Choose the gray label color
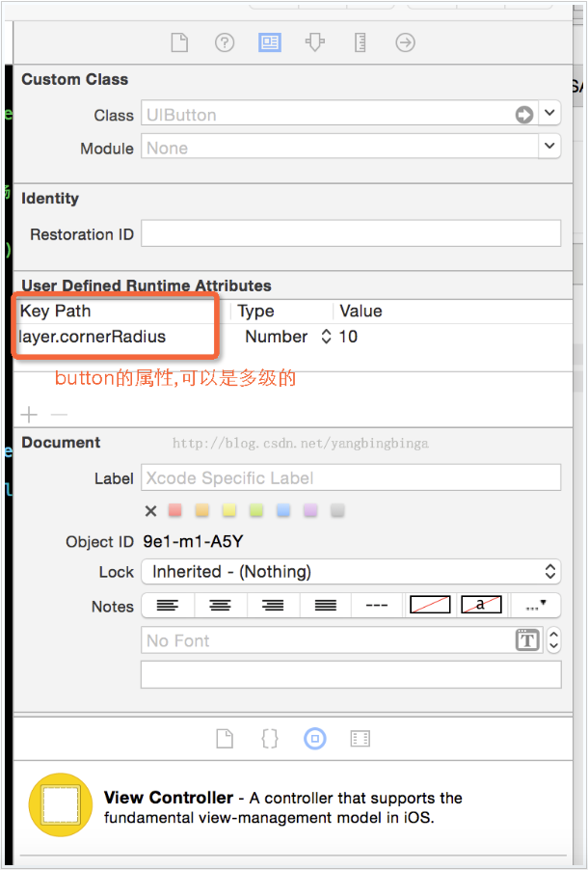This screenshot has width=588, height=870. [337, 510]
